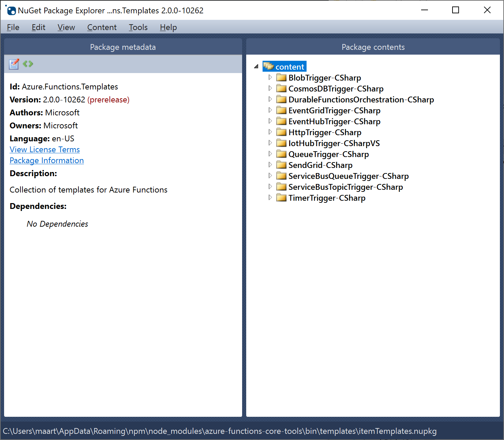Screen dimensions: 504x440
Task: Click the TimerTrigger-CSharp folder icon
Action: pyautogui.click(x=281, y=198)
